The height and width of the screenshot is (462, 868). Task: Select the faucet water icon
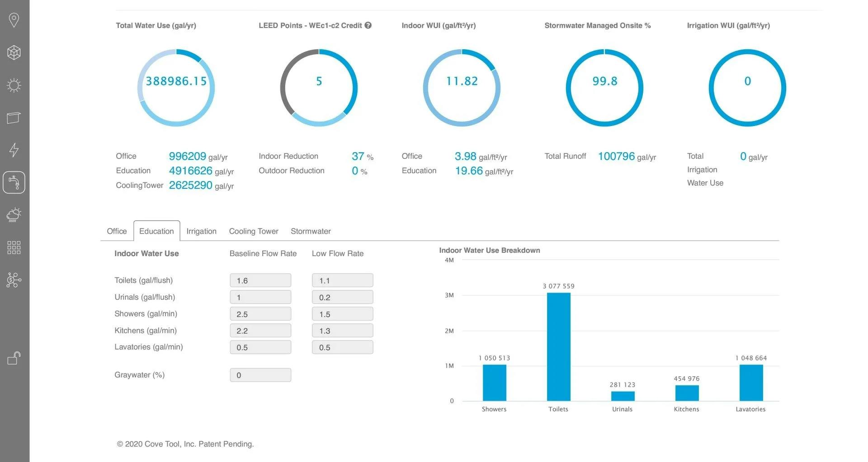coord(14,182)
